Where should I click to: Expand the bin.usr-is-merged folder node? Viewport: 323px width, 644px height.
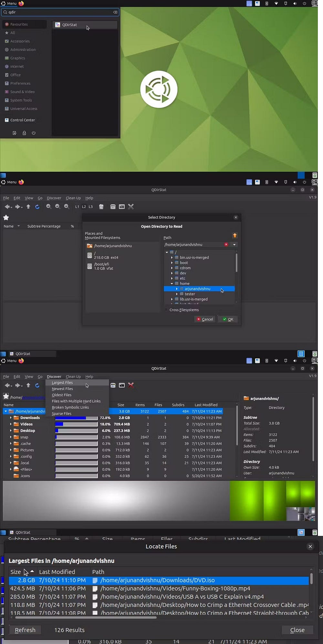pos(172,258)
